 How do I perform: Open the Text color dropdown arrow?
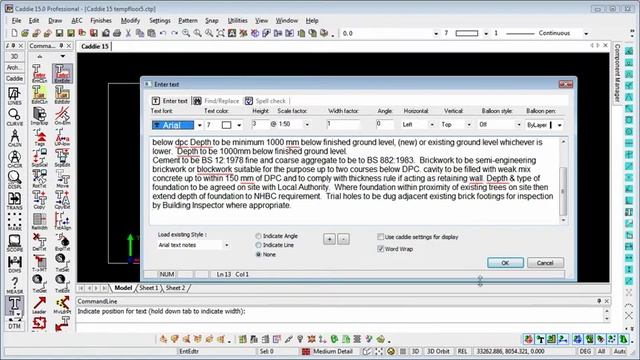pyautogui.click(x=239, y=125)
